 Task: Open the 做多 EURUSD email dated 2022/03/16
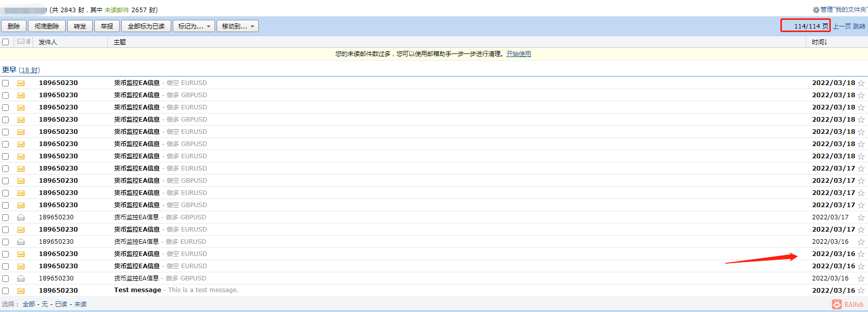[x=160, y=242]
